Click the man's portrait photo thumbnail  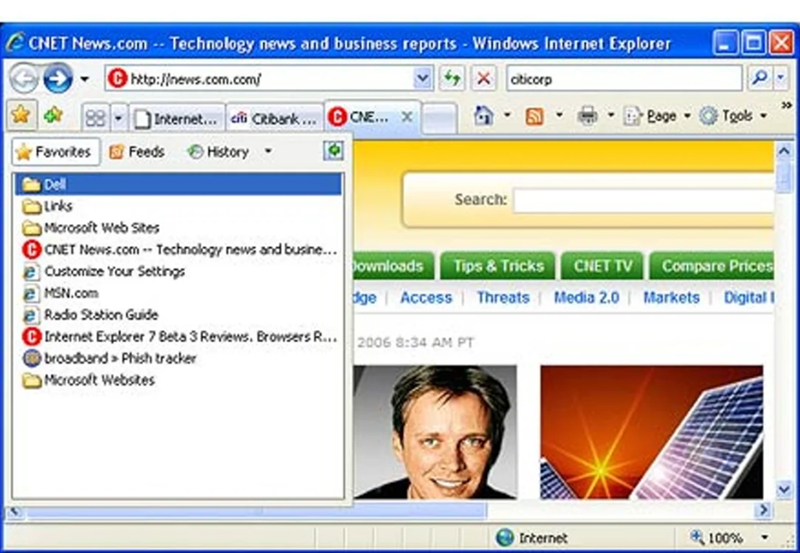point(435,432)
